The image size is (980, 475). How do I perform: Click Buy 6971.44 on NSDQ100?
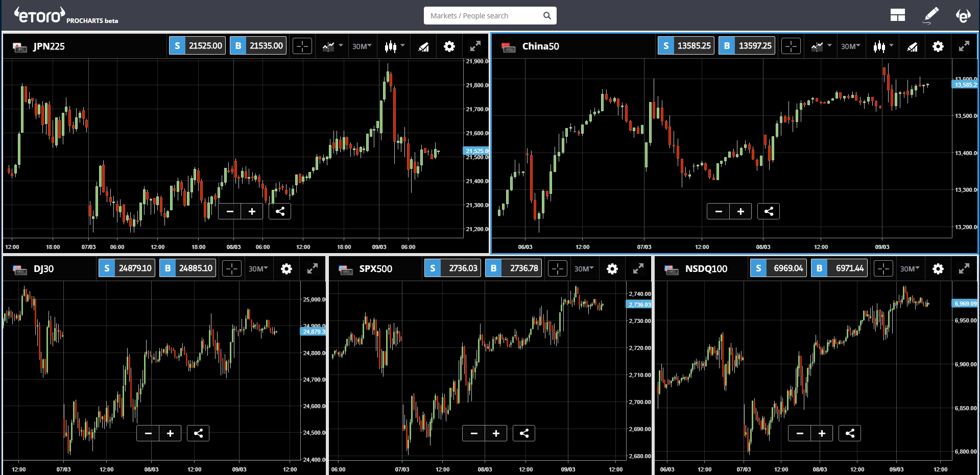839,268
